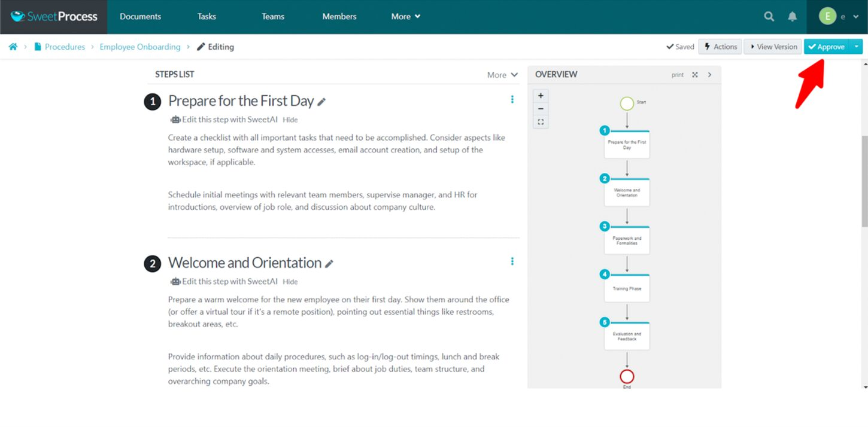Go to home via house icon
Image resolution: width=868 pixels, height=427 pixels.
[x=13, y=47]
